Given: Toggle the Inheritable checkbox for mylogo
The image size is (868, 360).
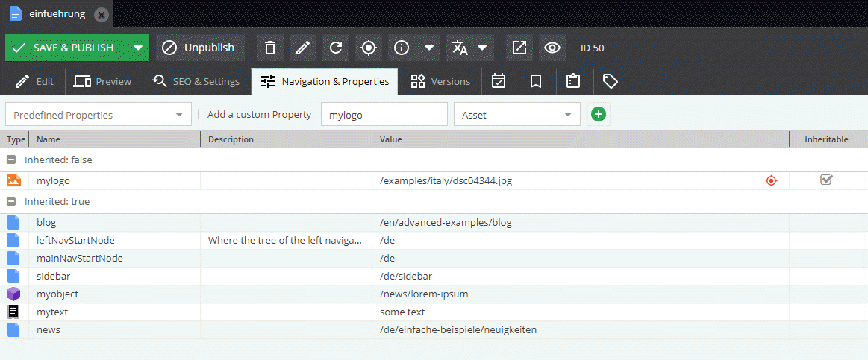Looking at the screenshot, I should click(826, 180).
